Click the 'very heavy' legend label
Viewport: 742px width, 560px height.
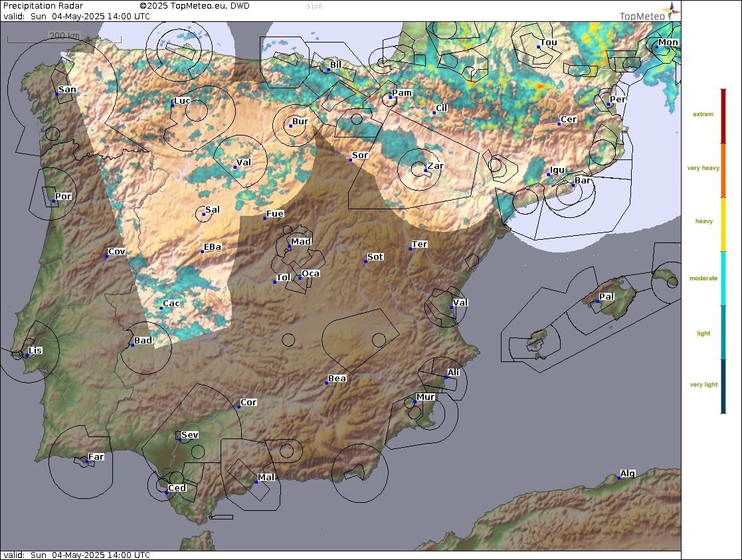pyautogui.click(x=703, y=168)
